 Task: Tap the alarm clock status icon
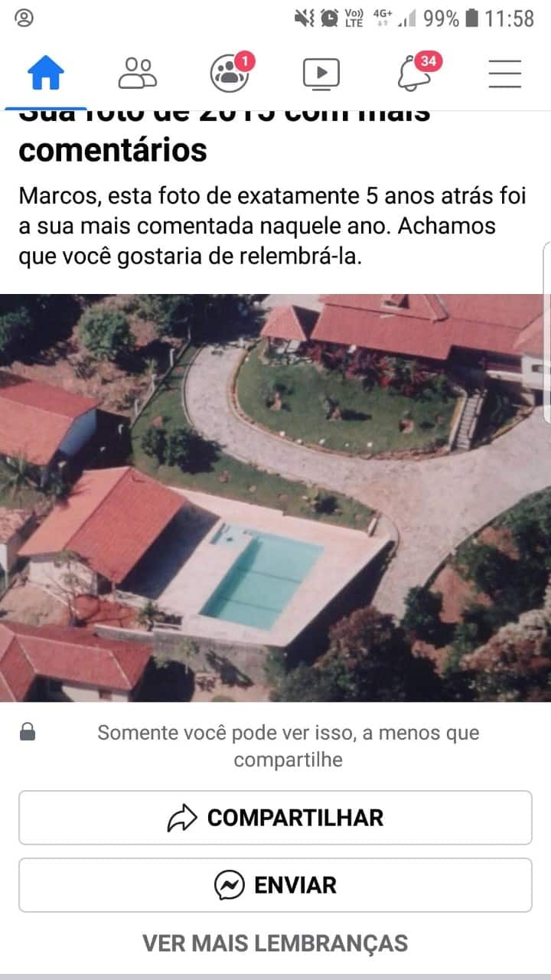pos(330,18)
